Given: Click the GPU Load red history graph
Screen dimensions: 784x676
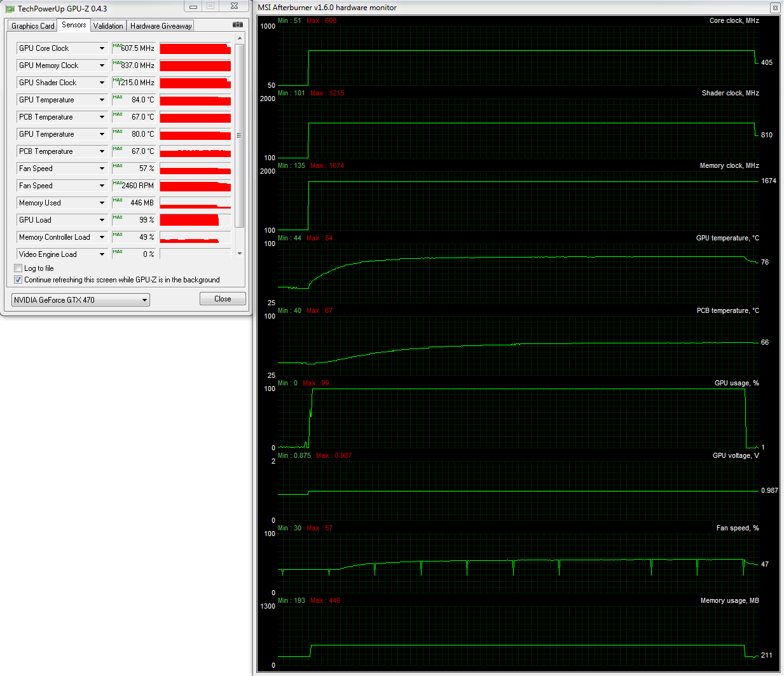Looking at the screenshot, I should (195, 220).
